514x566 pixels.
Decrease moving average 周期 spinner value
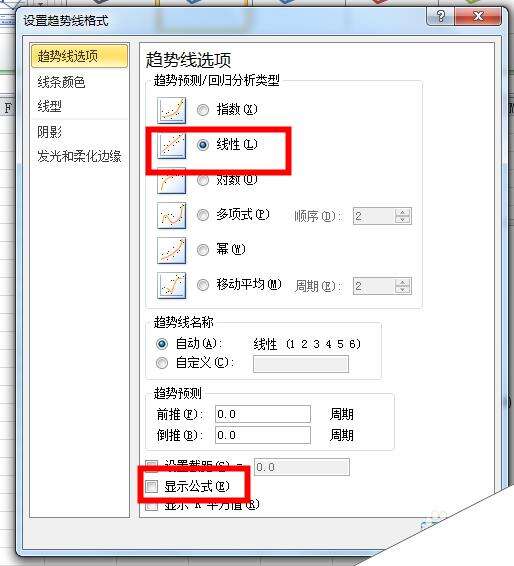(x=402, y=289)
